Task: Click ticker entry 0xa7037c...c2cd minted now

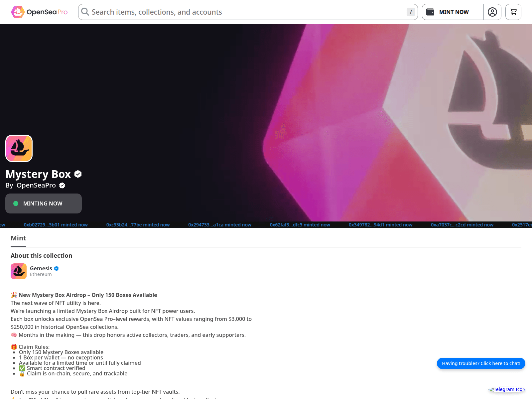Action: [x=462, y=225]
